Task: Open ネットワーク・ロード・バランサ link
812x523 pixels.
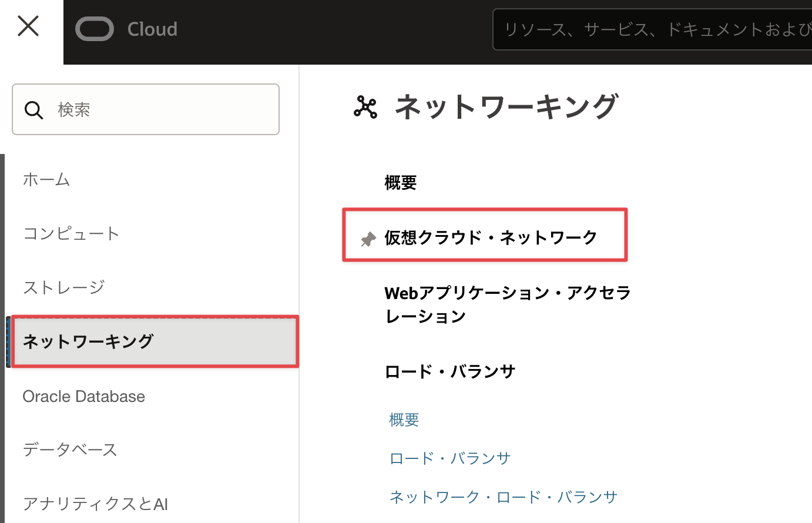Action: [504, 497]
